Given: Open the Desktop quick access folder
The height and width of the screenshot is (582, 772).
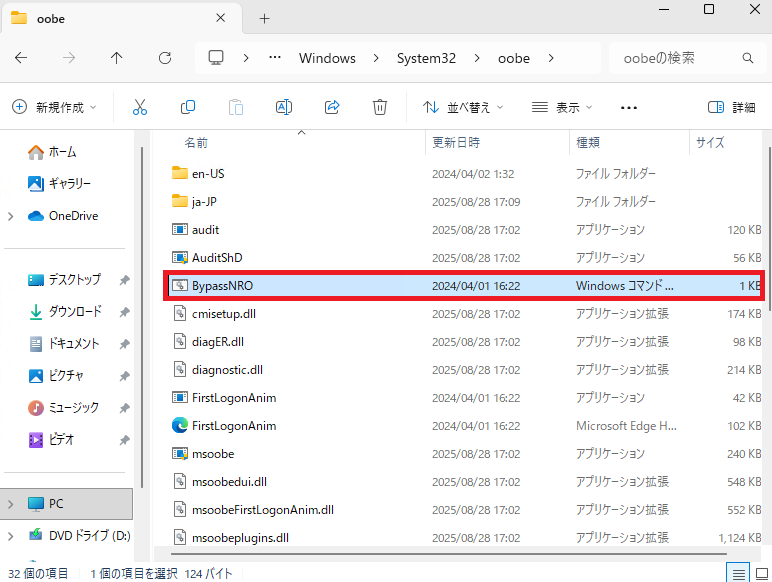Looking at the screenshot, I should click(64, 280).
